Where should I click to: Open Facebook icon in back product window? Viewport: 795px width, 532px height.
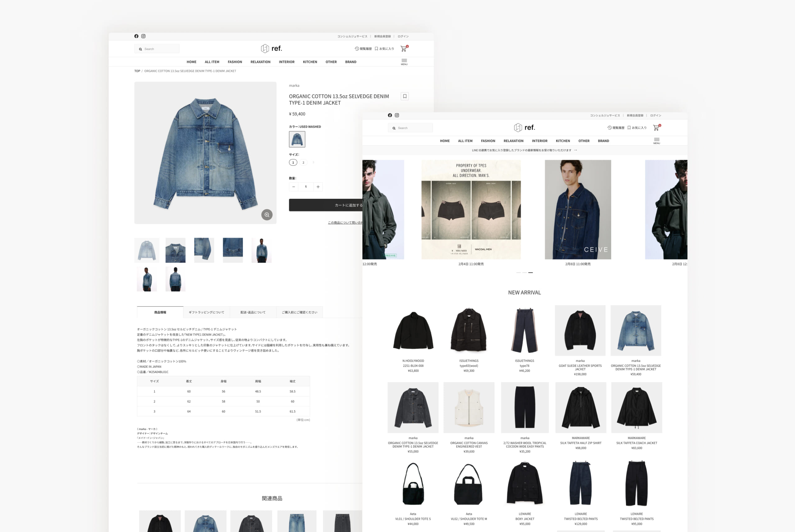[x=136, y=36]
